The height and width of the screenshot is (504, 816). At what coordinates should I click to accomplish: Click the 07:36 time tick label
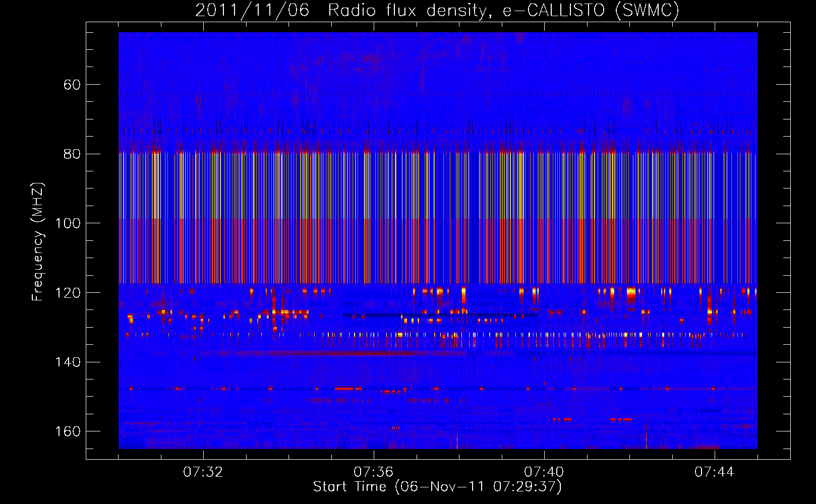click(374, 472)
